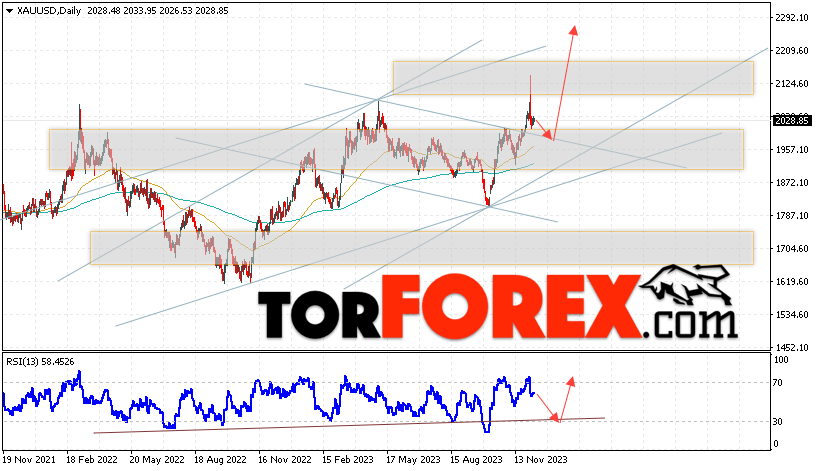The image size is (816, 471).
Task: Click the RSI(13) 58.4526 indicator label
Action: pyautogui.click(x=40, y=362)
